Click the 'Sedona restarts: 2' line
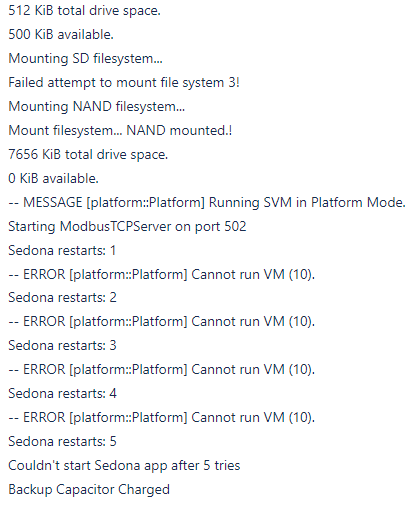 [62, 297]
